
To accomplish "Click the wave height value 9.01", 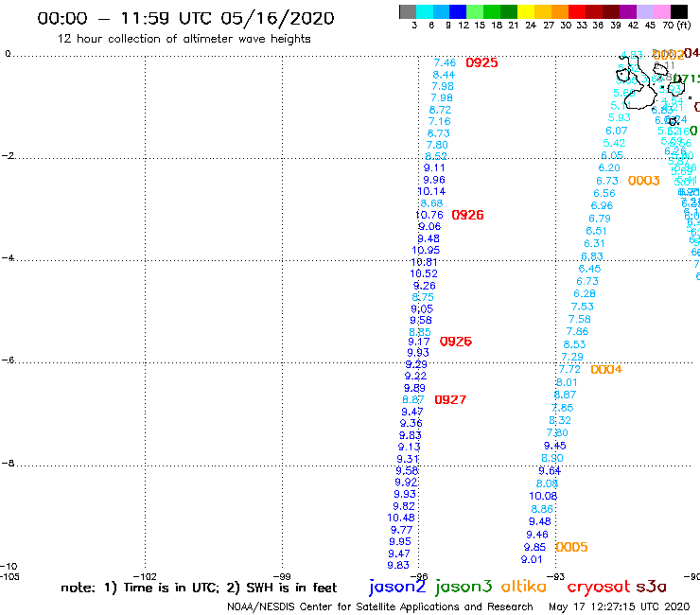I will pos(532,559).
